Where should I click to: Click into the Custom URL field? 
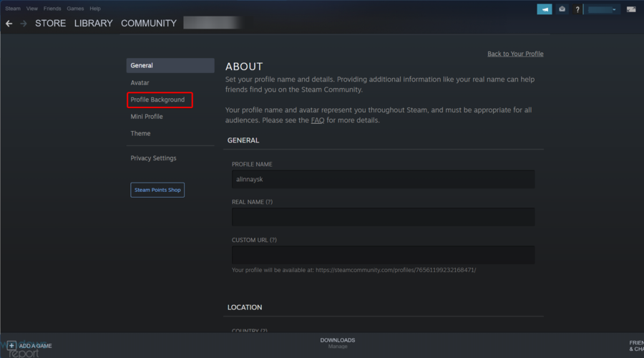pyautogui.click(x=384, y=255)
